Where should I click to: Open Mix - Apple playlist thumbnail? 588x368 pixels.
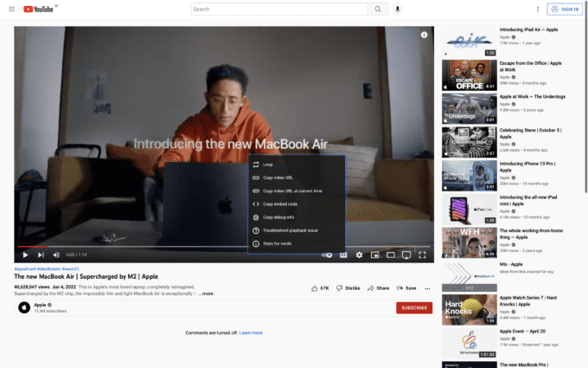pyautogui.click(x=470, y=276)
